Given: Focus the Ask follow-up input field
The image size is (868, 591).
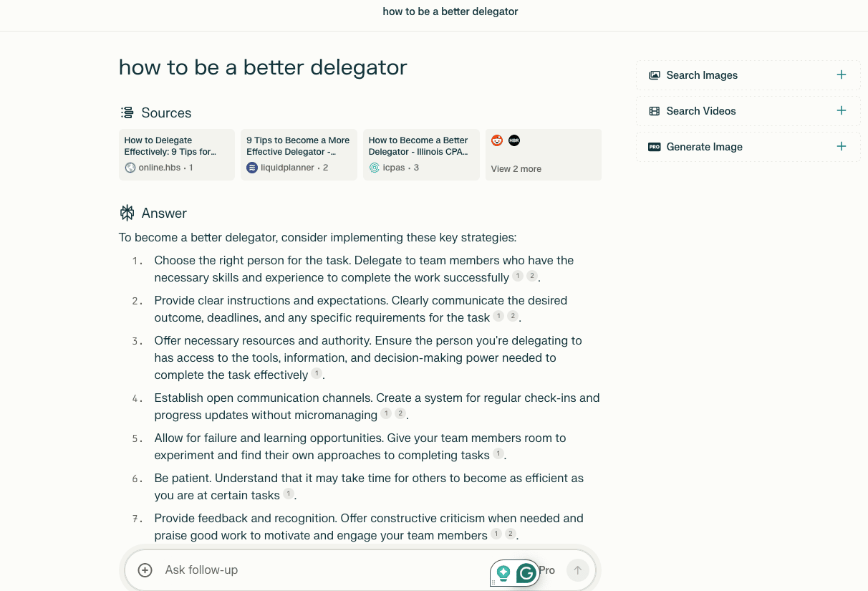Looking at the screenshot, I should [x=322, y=570].
